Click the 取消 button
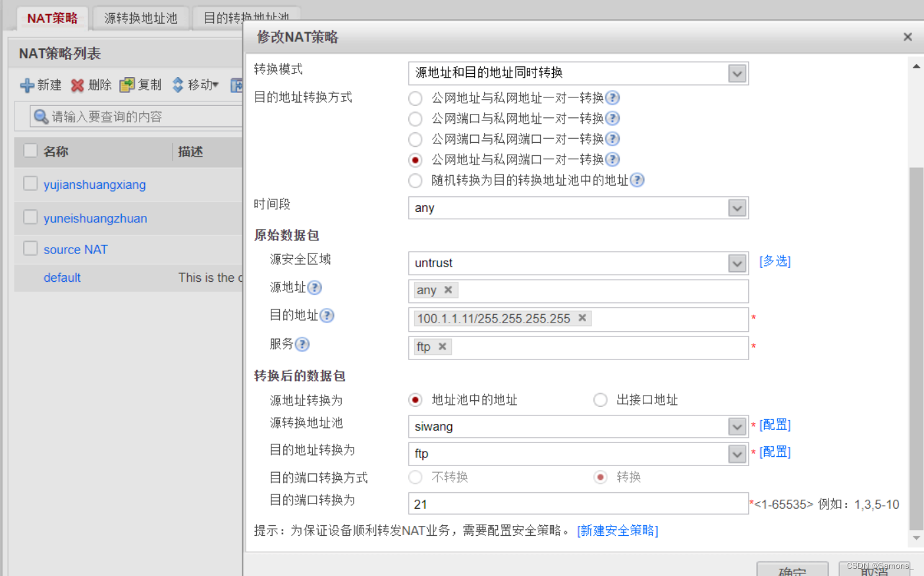This screenshot has width=924, height=576. point(874,569)
